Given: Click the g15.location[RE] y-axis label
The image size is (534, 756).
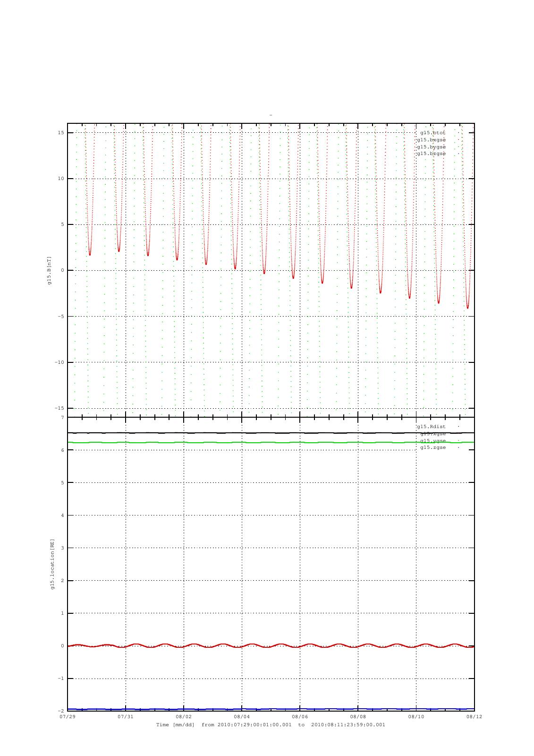Looking at the screenshot, I should coord(53,564).
